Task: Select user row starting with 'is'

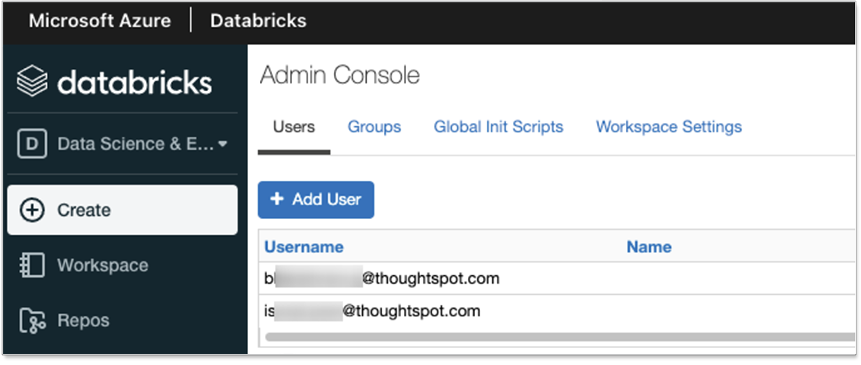Action: [557, 311]
